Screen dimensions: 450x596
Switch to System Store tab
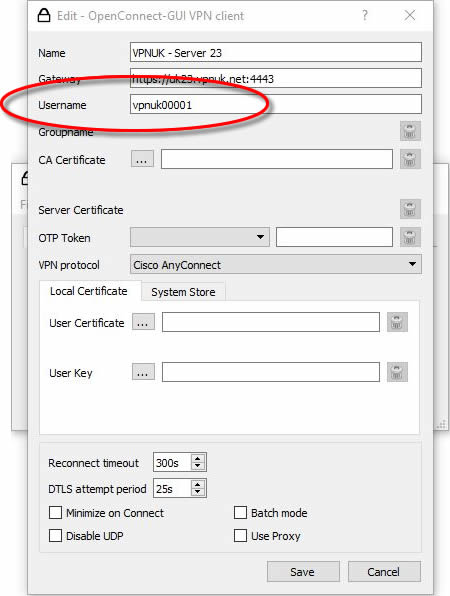pyautogui.click(x=183, y=292)
